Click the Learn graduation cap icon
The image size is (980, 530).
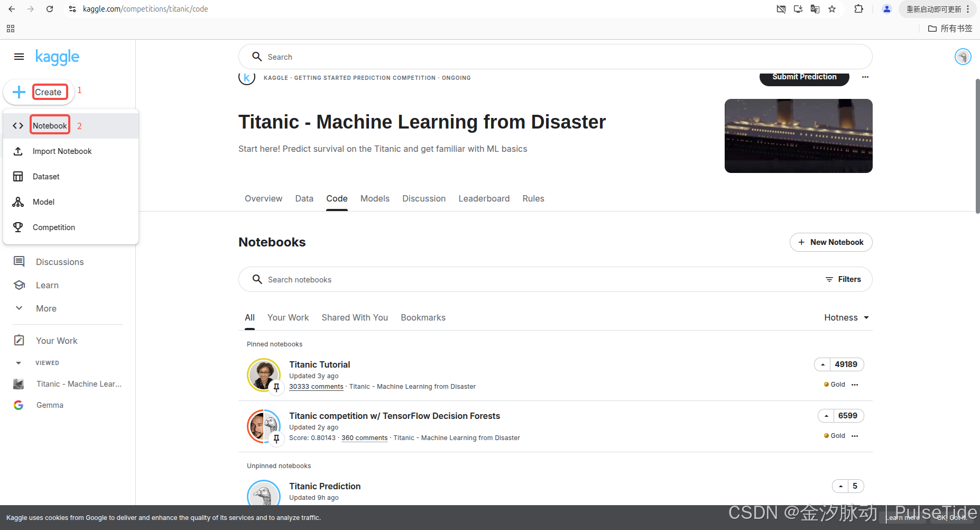click(x=19, y=285)
